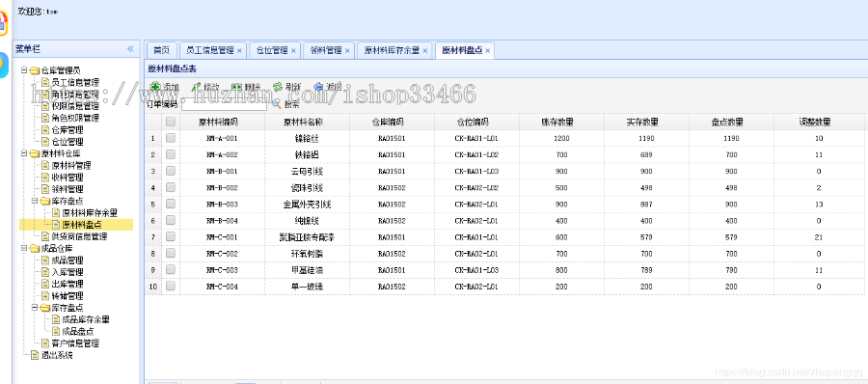This screenshot has width=868, height=384.
Task: Collapse the 菜单栏 sidebar with double chevron
Action: coord(130,49)
